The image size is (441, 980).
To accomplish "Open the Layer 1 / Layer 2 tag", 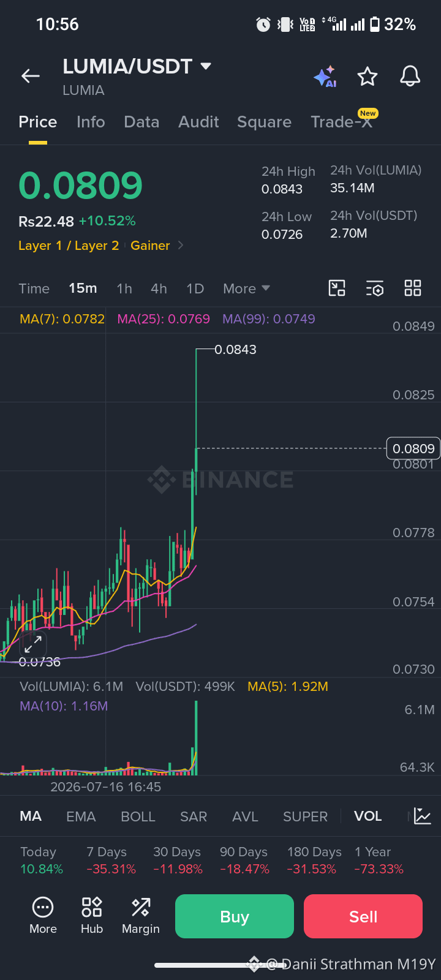I will tap(69, 246).
